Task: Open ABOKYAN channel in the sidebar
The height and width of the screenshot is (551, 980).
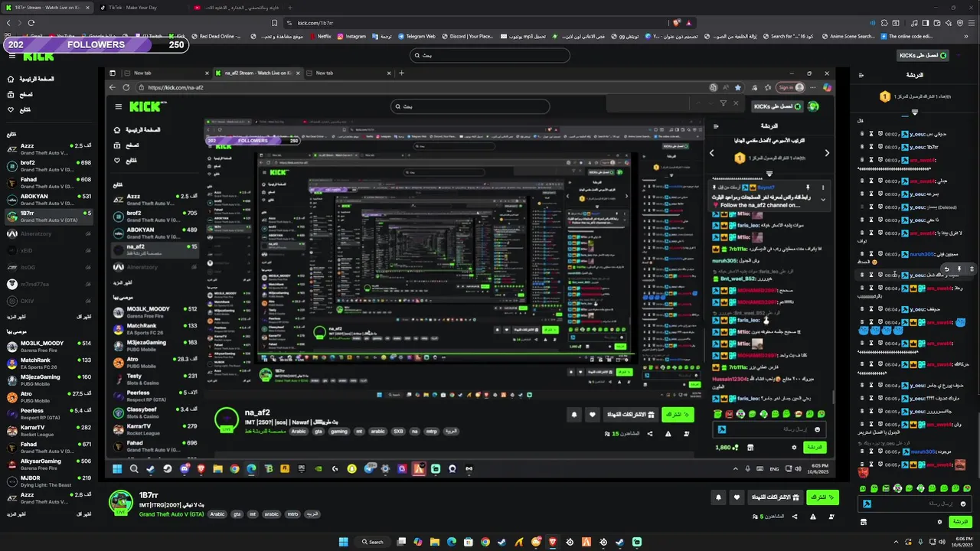Action: pyautogui.click(x=49, y=200)
